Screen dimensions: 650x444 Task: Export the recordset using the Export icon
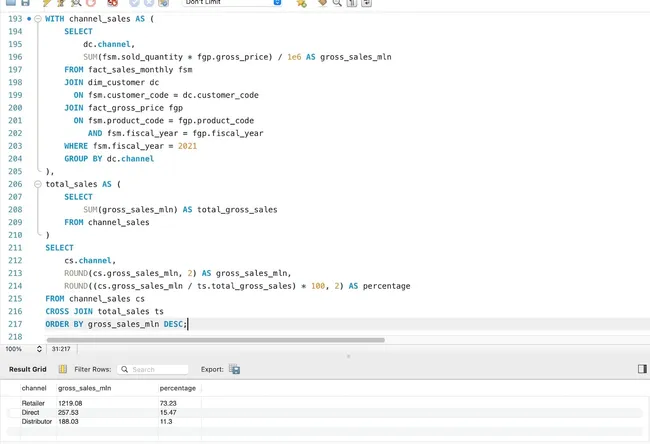pyautogui.click(x=234, y=369)
